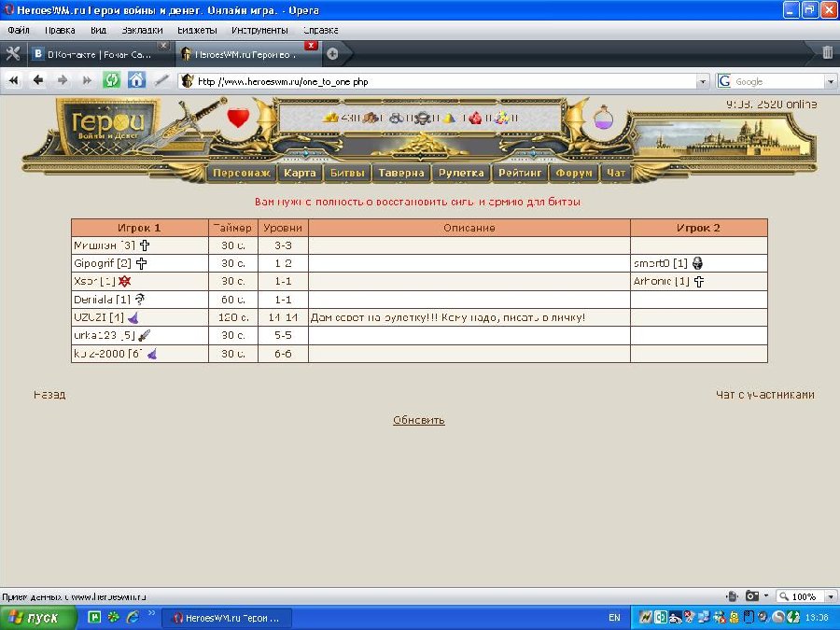This screenshot has height=630, width=840.
Task: Select the HeroesWM.ru taskbar window button
Action: tap(227, 618)
